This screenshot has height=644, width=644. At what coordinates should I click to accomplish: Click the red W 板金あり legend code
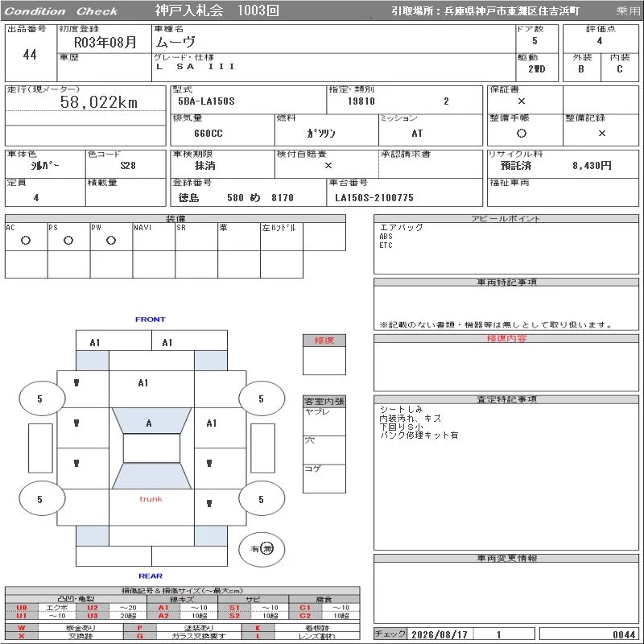(x=22, y=628)
